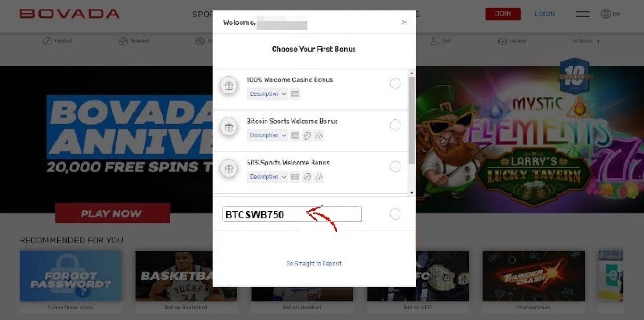Open the Baseball category in sports bar
Viewport: 644px width, 320px height.
tap(134, 41)
